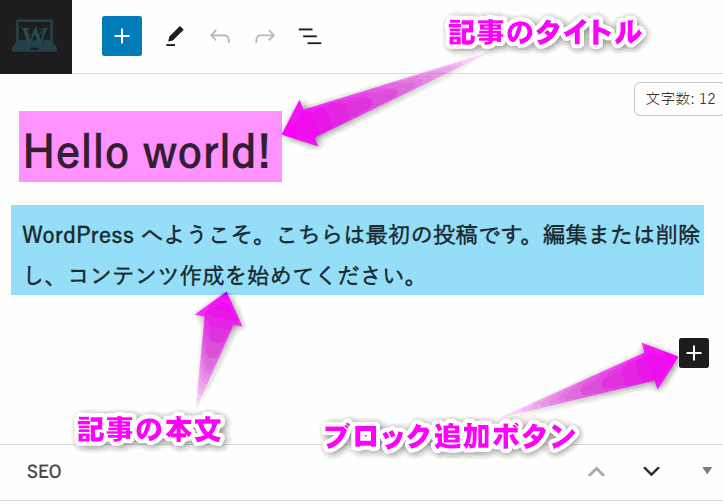Toggle the SEO panel with the small triangle
723x504 pixels.
click(707, 470)
